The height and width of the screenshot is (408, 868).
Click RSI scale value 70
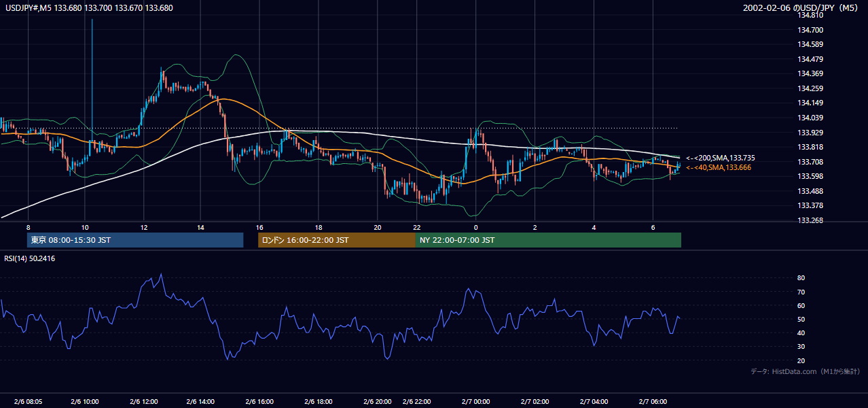[x=801, y=292]
